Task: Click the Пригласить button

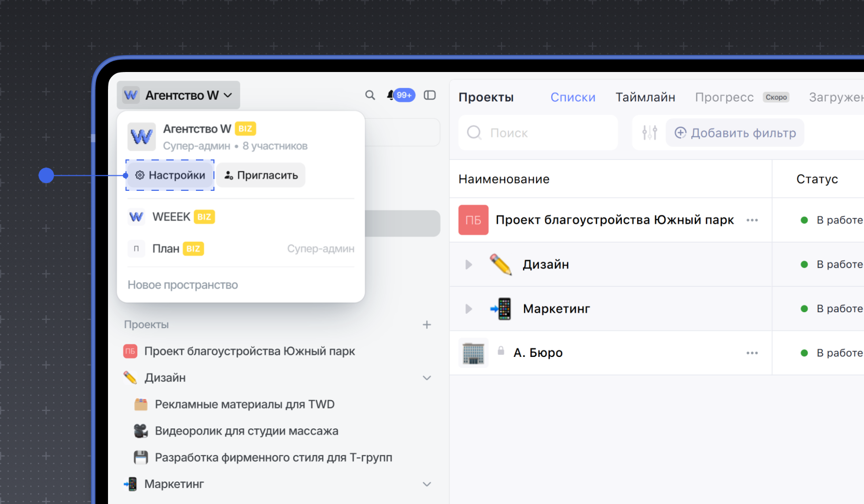Action: click(x=261, y=175)
